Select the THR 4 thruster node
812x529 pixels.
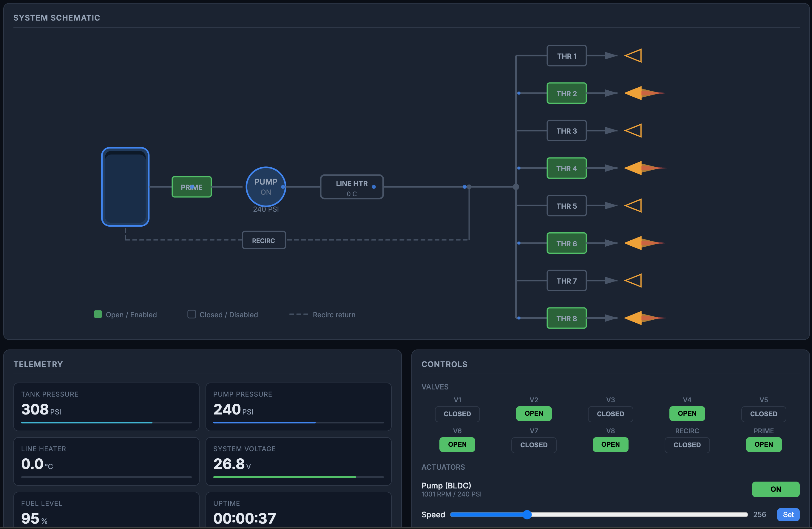click(x=566, y=168)
